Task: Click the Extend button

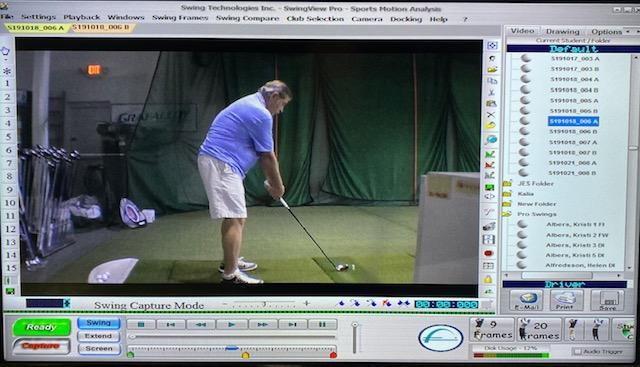Action: [x=99, y=336]
